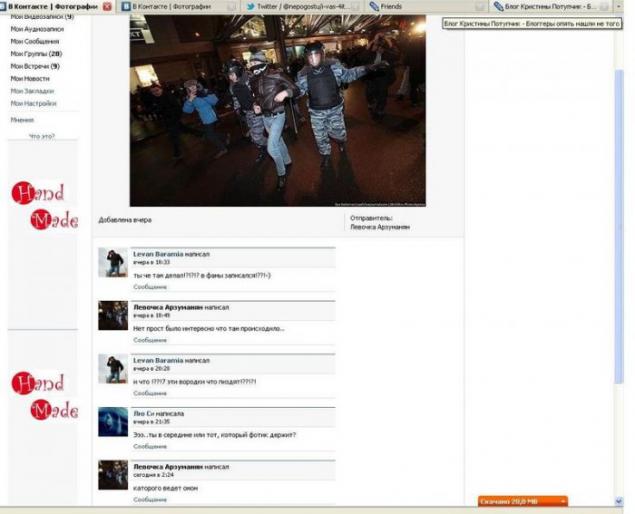Click the page vertical scrollbar thumb
This screenshot has height=514, width=635.
pyautogui.click(x=619, y=227)
